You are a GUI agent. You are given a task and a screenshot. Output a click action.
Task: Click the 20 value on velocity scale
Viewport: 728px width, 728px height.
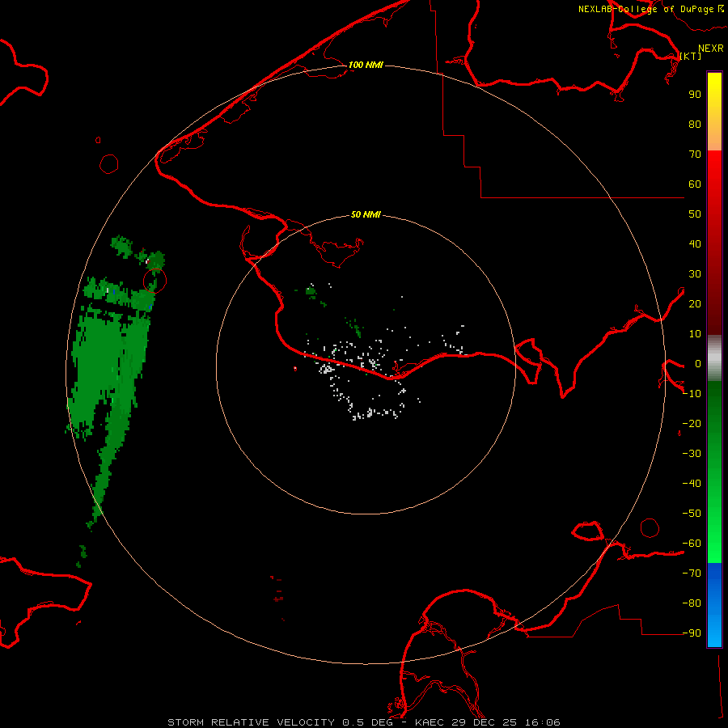695,304
